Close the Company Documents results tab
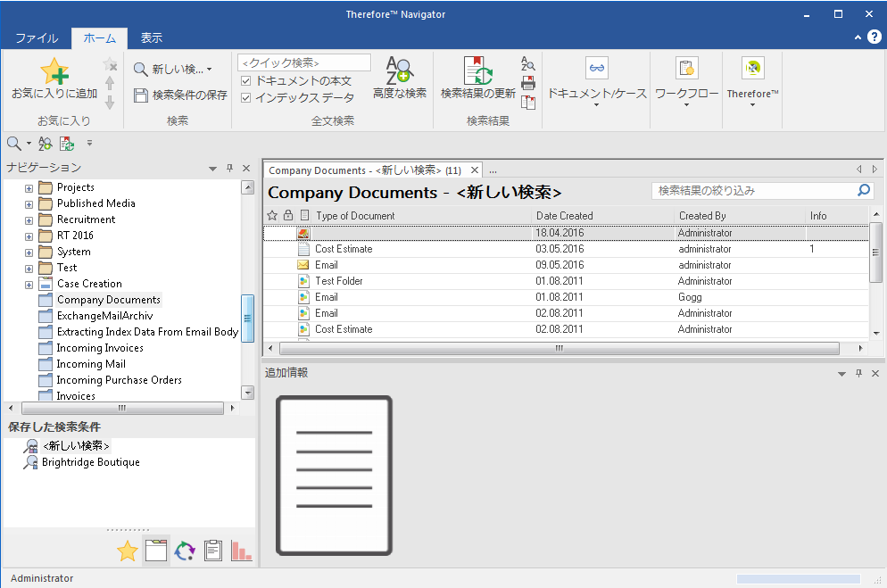Screen dimensions: 887x588 point(475,170)
